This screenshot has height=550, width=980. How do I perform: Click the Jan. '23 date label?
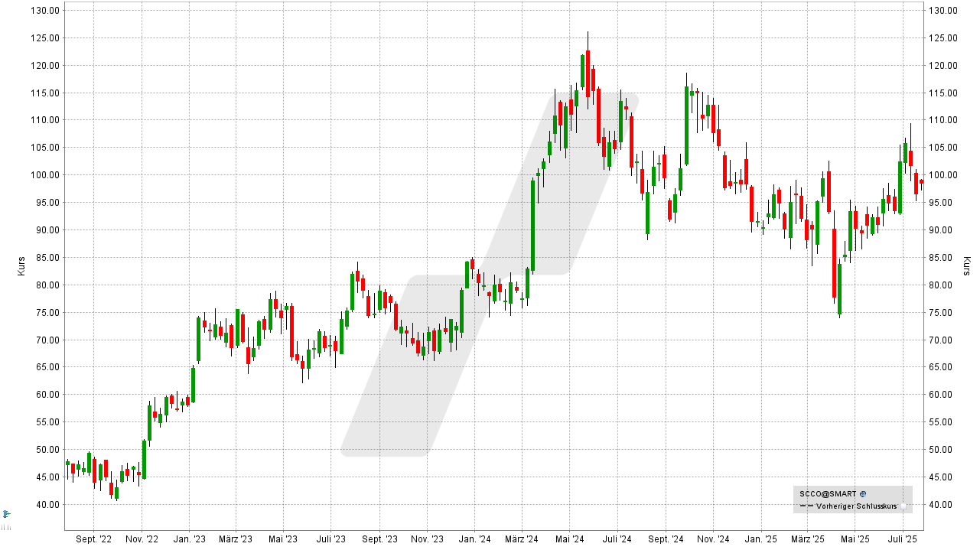189,540
